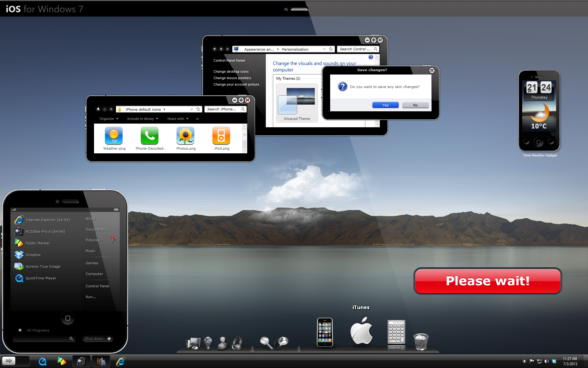This screenshot has height=368, width=588.
Task: Click back arrow in the Control Panel window
Action: click(x=214, y=49)
